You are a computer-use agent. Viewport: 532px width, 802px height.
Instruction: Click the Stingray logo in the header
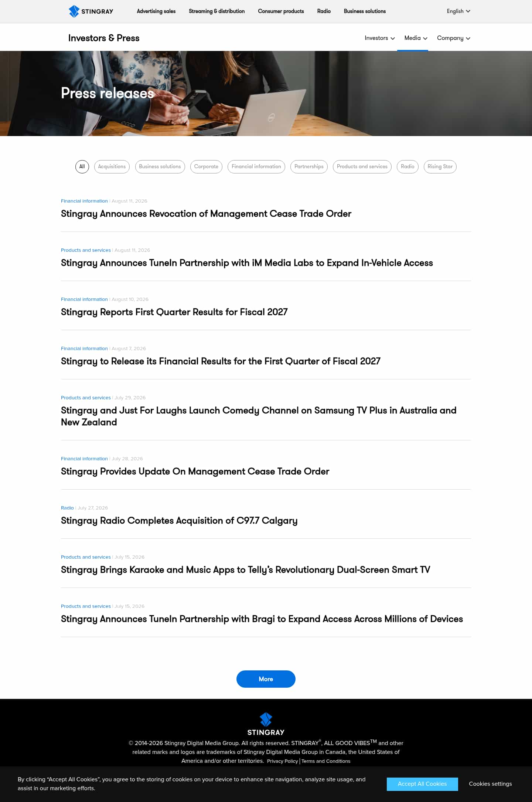(x=91, y=11)
